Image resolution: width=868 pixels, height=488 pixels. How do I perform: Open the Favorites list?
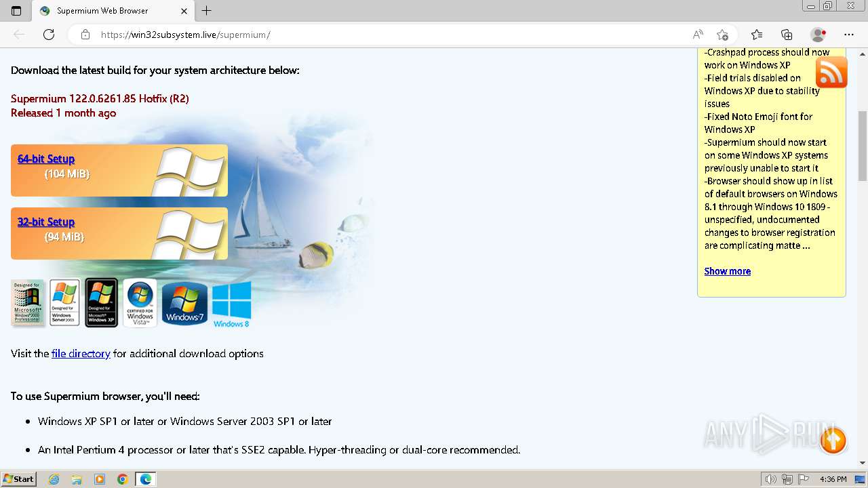tap(757, 35)
